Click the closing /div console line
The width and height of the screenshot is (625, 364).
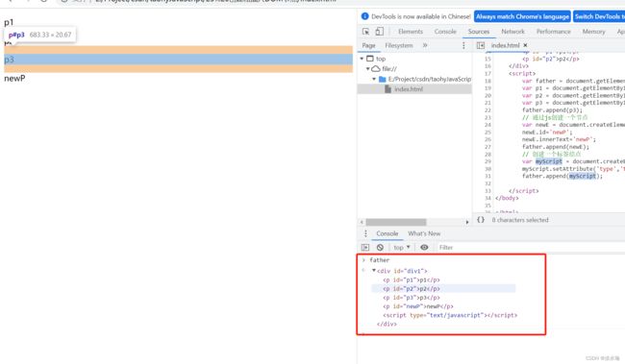pyautogui.click(x=387, y=325)
